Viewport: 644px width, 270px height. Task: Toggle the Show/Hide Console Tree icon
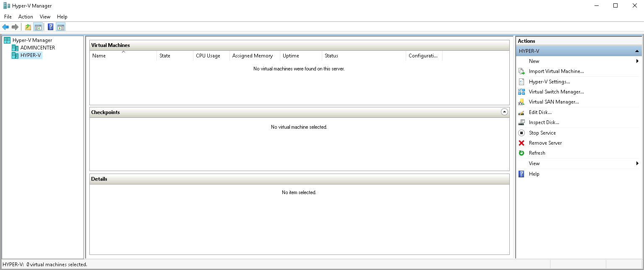38,27
